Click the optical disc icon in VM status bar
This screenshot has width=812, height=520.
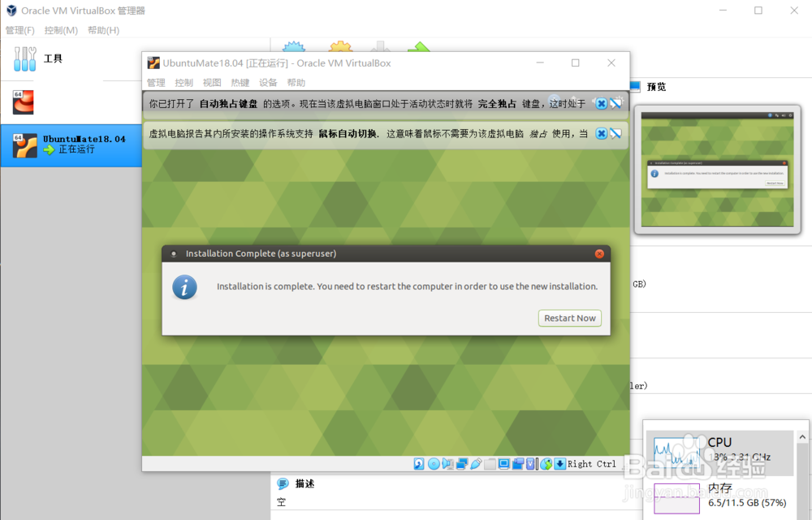click(x=434, y=464)
